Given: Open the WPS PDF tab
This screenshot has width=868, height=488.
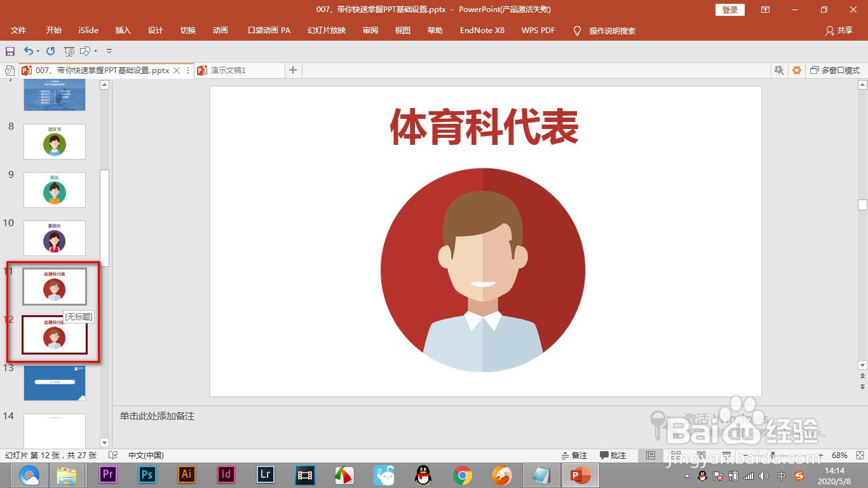Looking at the screenshot, I should [x=538, y=30].
